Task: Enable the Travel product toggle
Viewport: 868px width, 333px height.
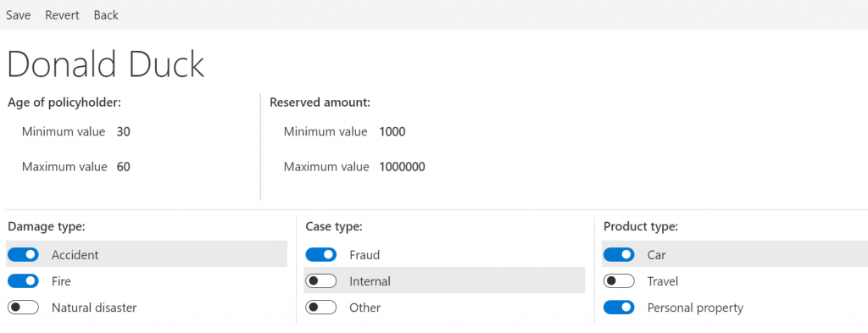Action: point(619,281)
